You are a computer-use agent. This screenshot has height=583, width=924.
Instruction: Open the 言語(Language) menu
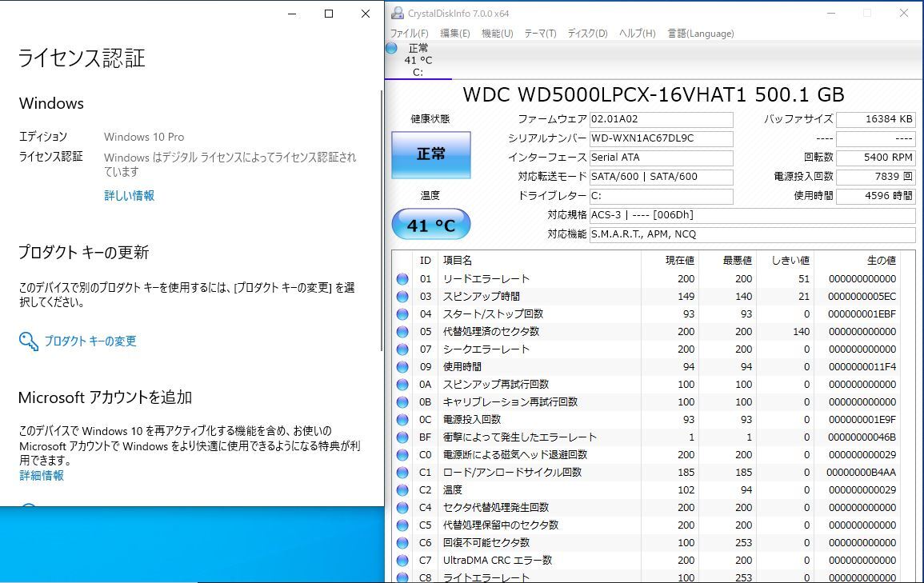pyautogui.click(x=700, y=34)
